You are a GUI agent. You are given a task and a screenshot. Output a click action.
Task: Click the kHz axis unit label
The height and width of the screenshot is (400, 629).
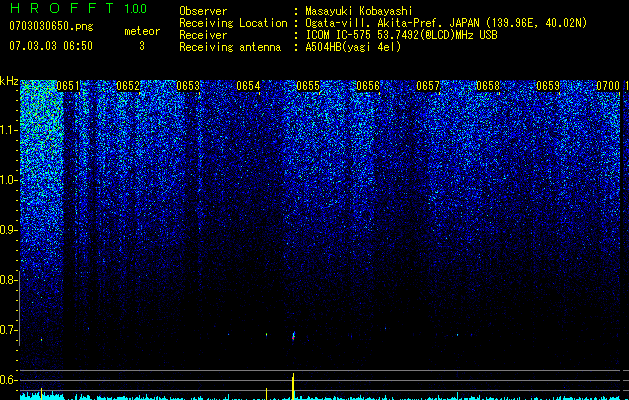click(9, 81)
